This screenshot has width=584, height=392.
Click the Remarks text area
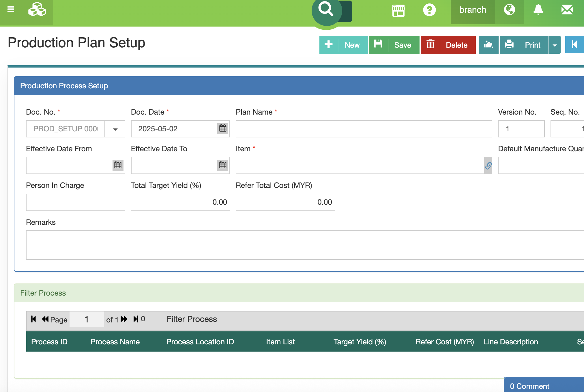(305, 245)
